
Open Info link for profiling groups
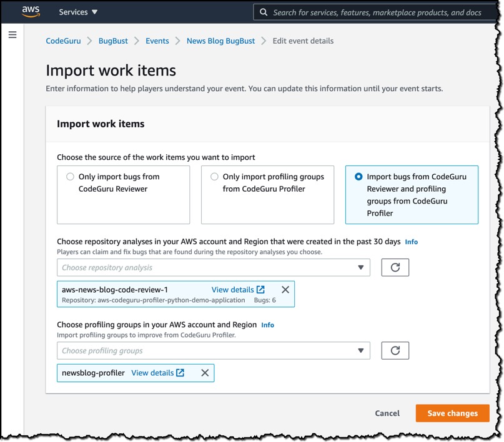tap(267, 325)
